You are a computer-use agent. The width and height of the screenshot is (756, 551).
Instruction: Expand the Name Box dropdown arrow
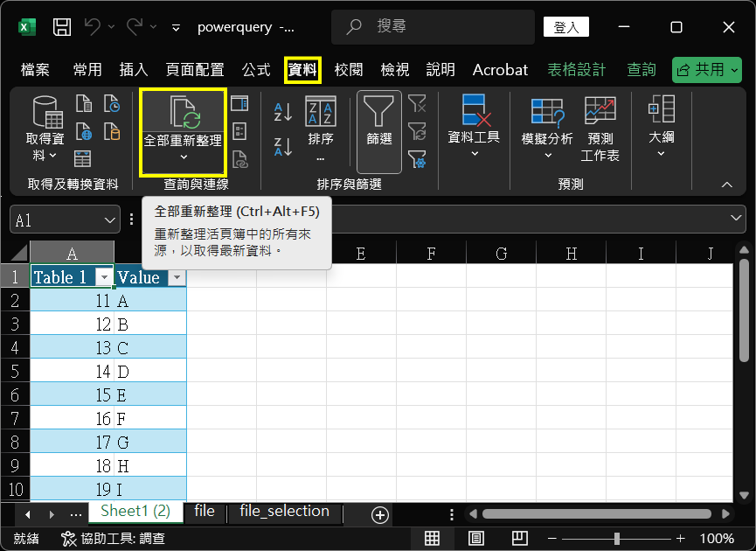[x=110, y=220]
